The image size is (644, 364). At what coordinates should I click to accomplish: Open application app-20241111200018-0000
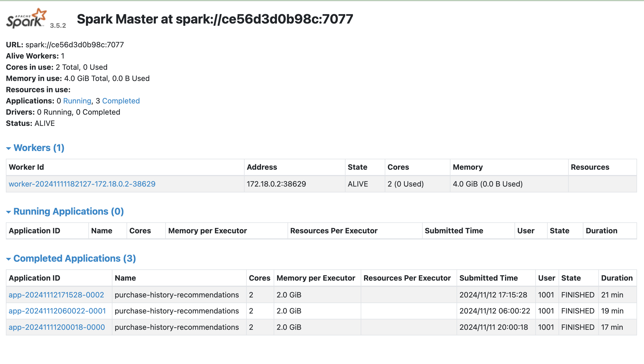coord(57,327)
